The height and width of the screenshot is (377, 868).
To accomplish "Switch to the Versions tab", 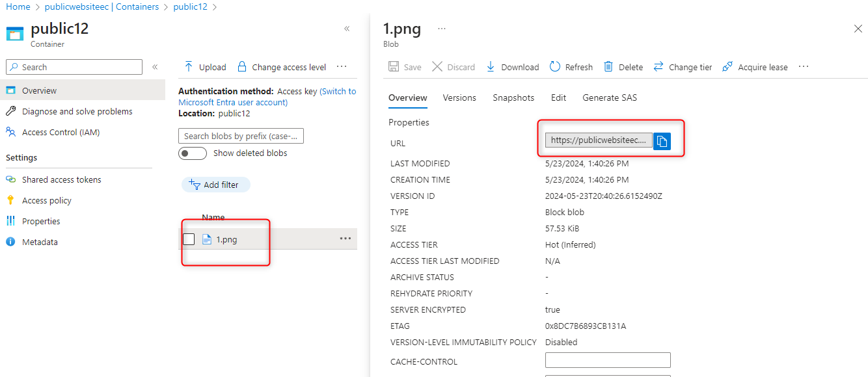I will (459, 97).
